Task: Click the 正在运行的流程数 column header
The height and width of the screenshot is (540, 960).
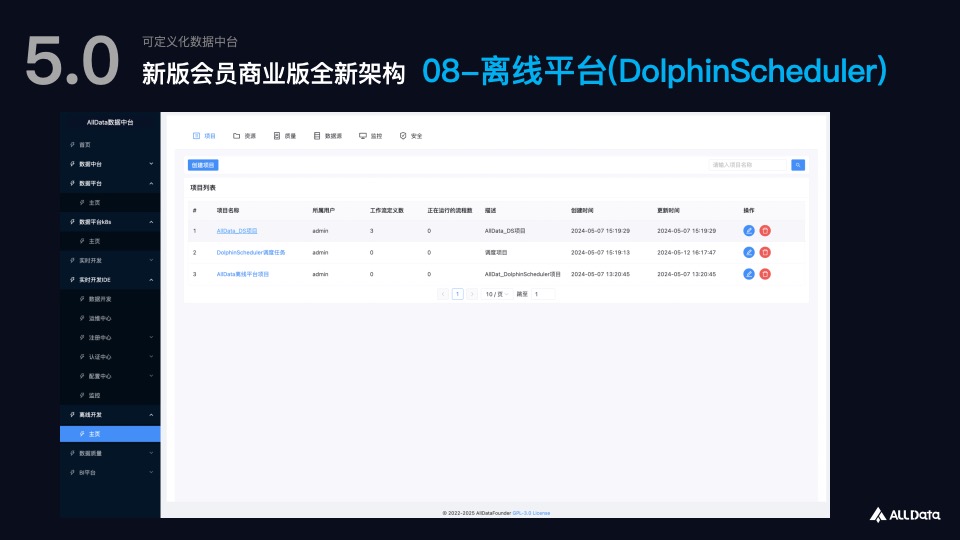Action: (x=449, y=211)
